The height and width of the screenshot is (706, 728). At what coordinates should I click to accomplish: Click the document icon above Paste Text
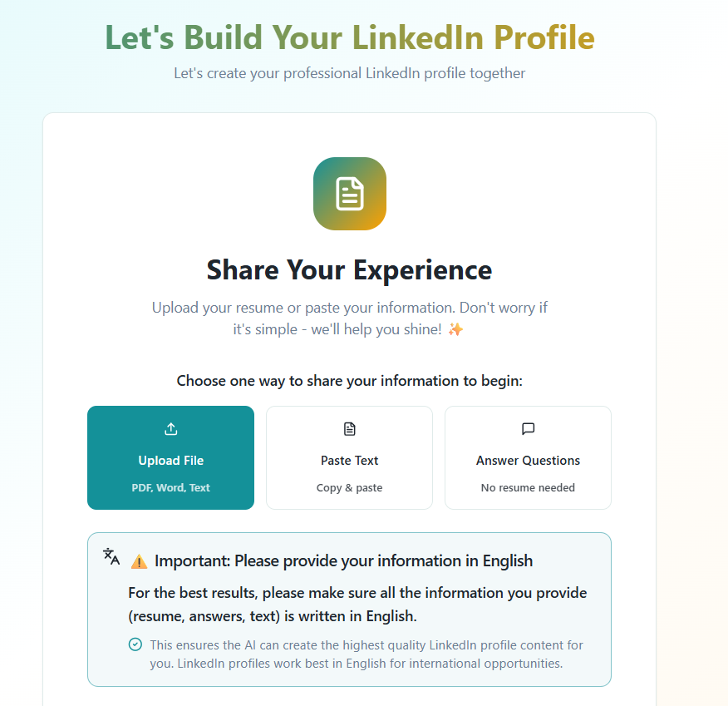coord(349,429)
